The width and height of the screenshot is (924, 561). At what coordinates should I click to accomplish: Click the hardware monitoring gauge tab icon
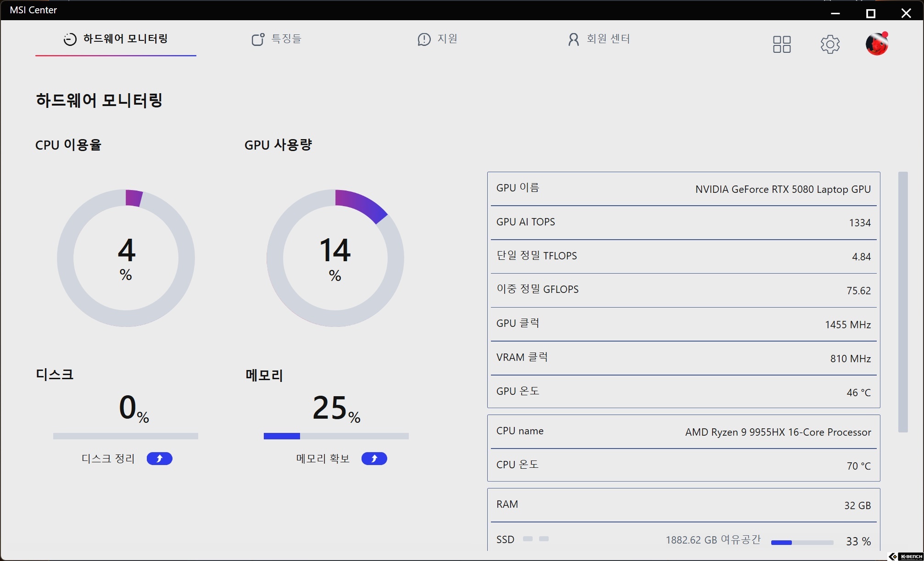(x=70, y=39)
